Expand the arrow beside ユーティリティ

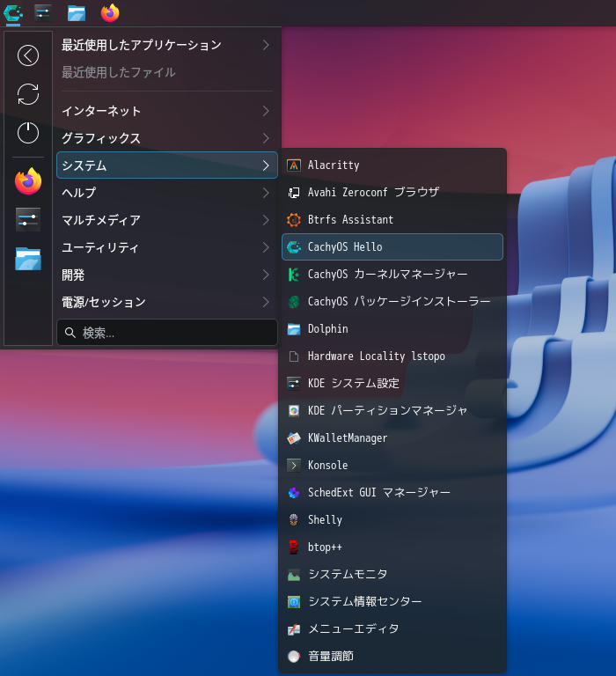266,247
